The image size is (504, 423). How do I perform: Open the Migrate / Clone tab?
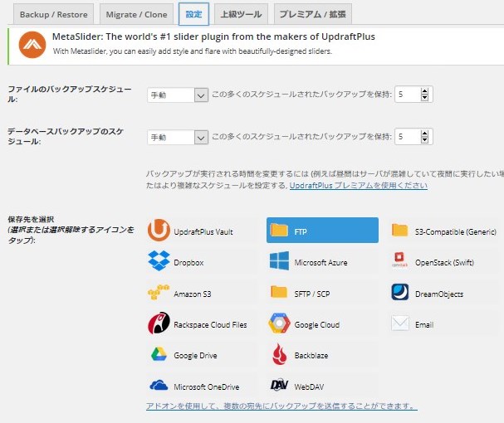pos(137,14)
